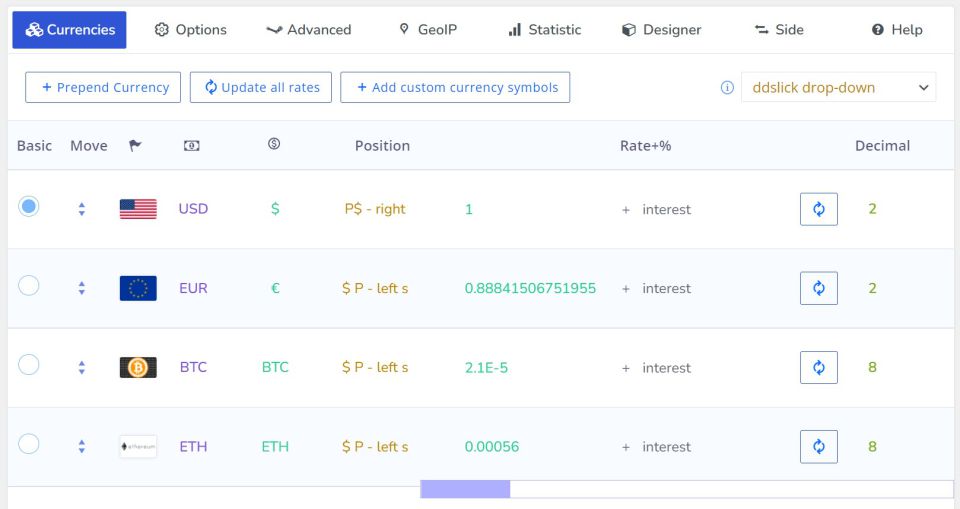960x509 pixels.
Task: Set EUR as the basic currency
Action: (29, 286)
